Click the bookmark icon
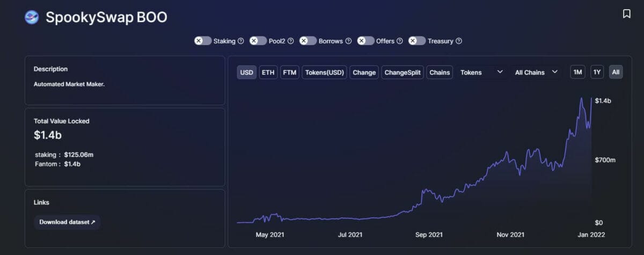The image size is (644, 255). (x=626, y=14)
